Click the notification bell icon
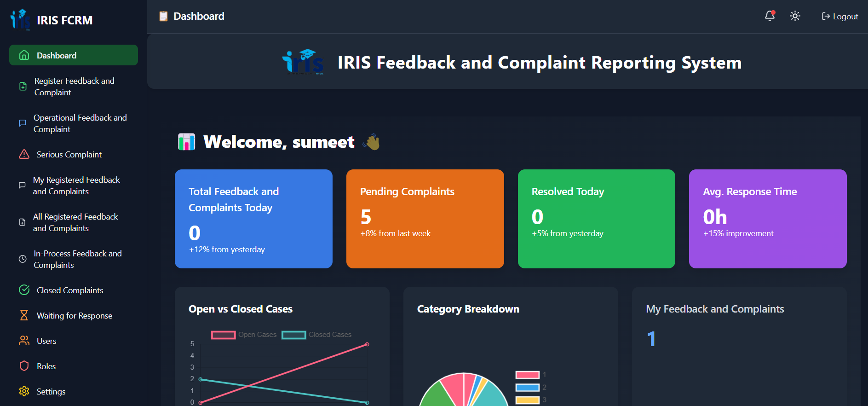The height and width of the screenshot is (406, 868). pyautogui.click(x=770, y=16)
